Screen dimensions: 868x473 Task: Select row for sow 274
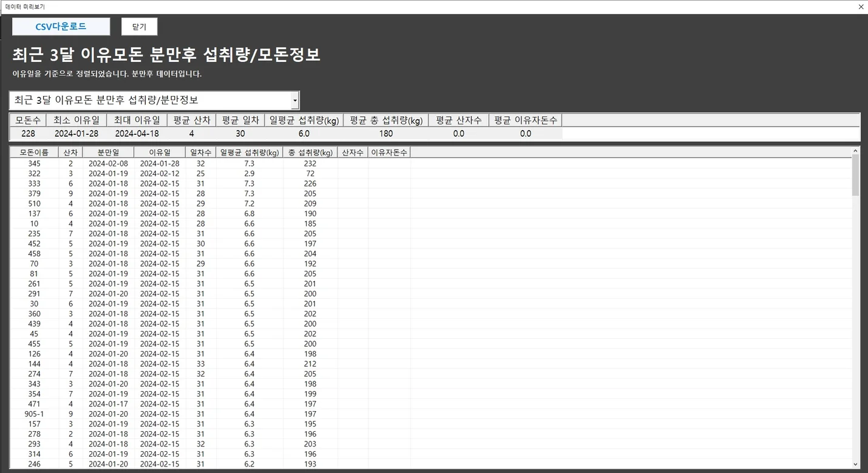tap(430, 374)
